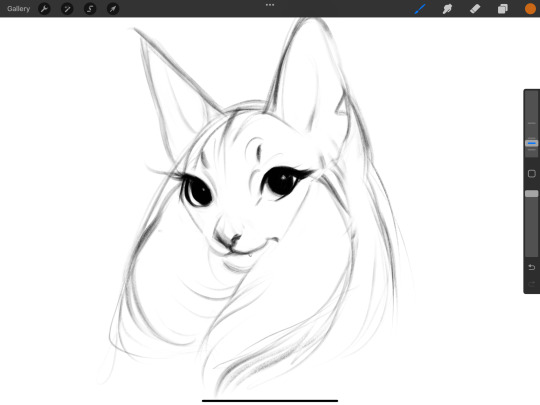540x405 pixels.
Task: Select the Smudge tool
Action: pyautogui.click(x=447, y=9)
